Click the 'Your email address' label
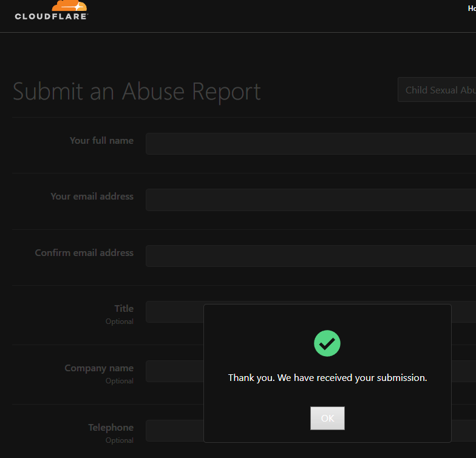Viewport: 476px width, 458px height. click(92, 197)
